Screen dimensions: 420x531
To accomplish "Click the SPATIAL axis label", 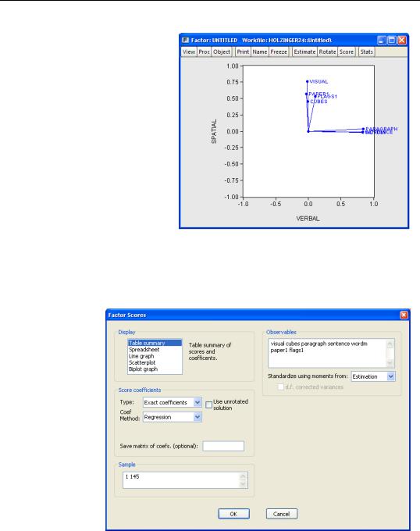I will [214, 131].
